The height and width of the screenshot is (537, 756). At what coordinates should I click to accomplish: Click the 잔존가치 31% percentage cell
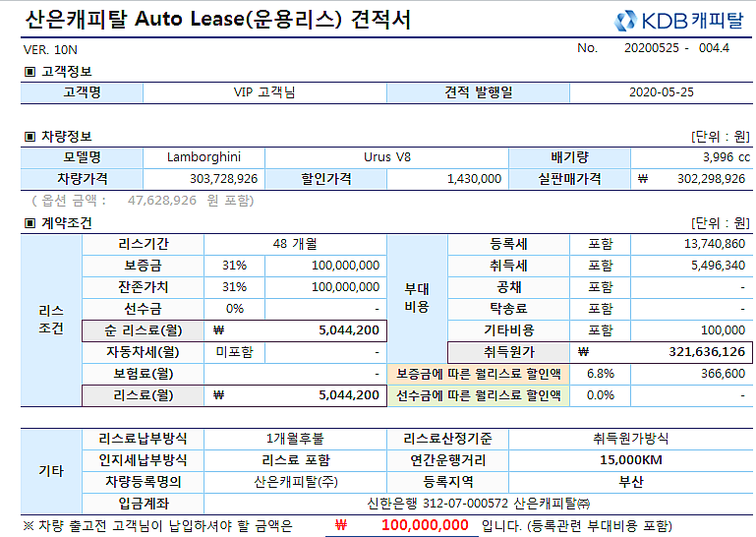point(234,287)
